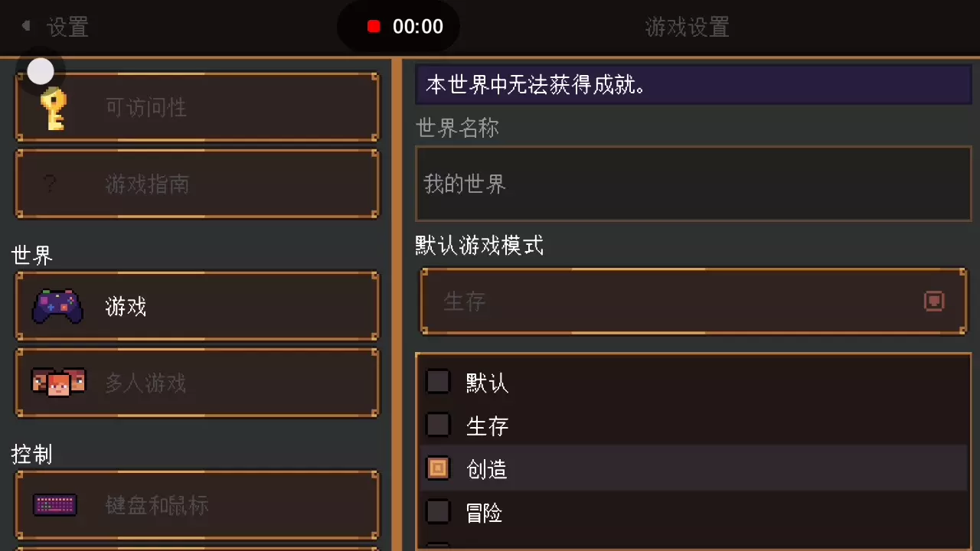This screenshot has width=980, height=551.
Task: Open 键盘和鼠标 control settings
Action: coord(198,505)
